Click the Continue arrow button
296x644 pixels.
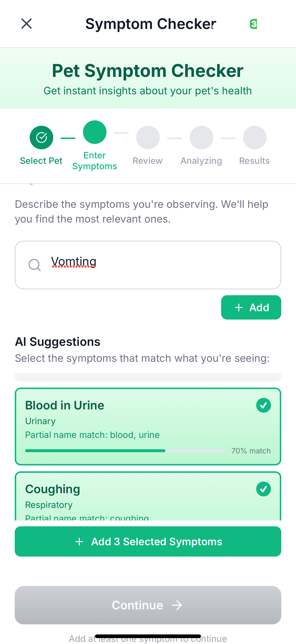[148, 605]
